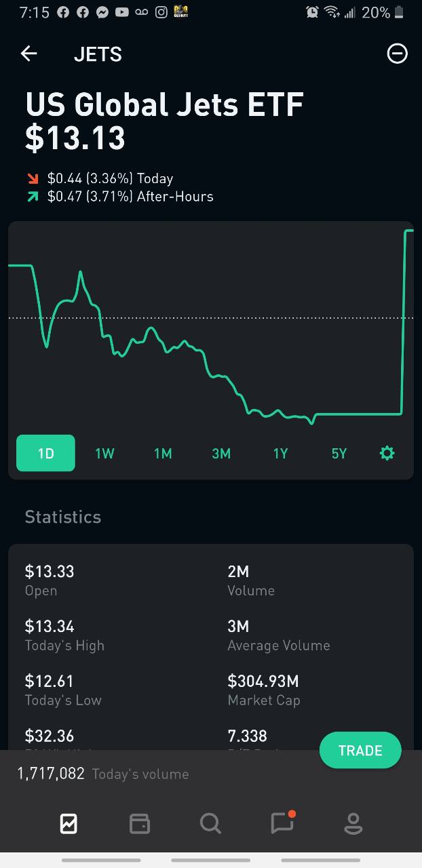Switch chart to 3M range
The height and width of the screenshot is (868, 422).
pyautogui.click(x=221, y=454)
